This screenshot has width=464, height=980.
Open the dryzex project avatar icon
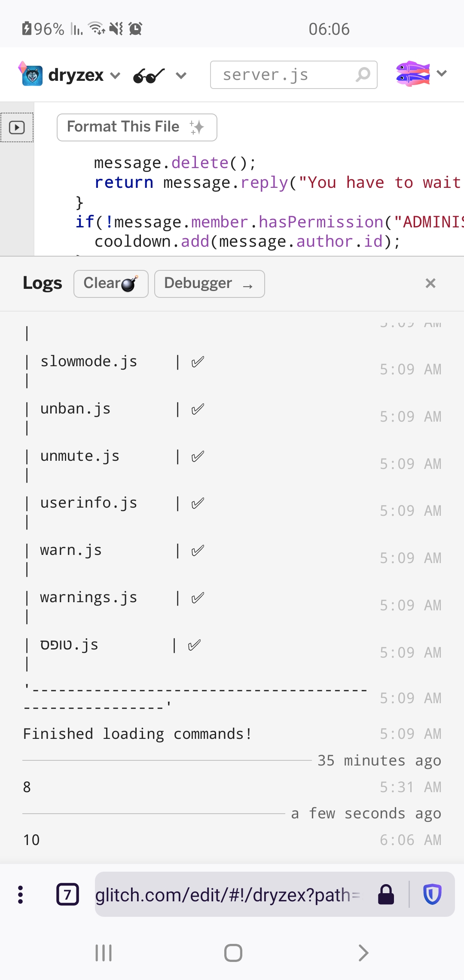point(31,74)
